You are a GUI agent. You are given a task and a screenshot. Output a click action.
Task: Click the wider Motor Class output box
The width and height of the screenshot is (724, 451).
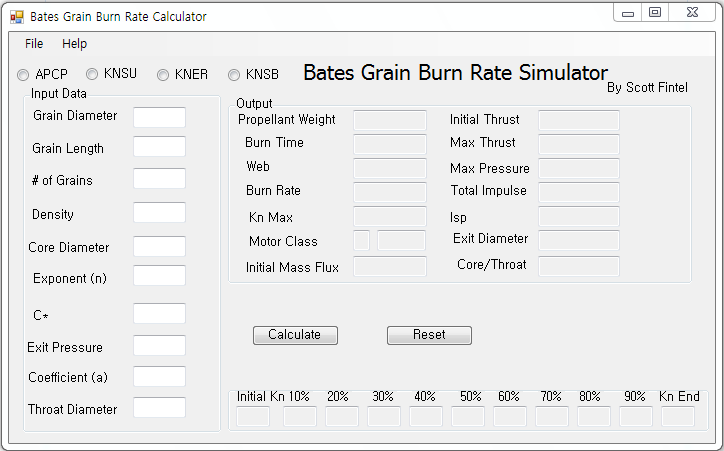(x=402, y=241)
